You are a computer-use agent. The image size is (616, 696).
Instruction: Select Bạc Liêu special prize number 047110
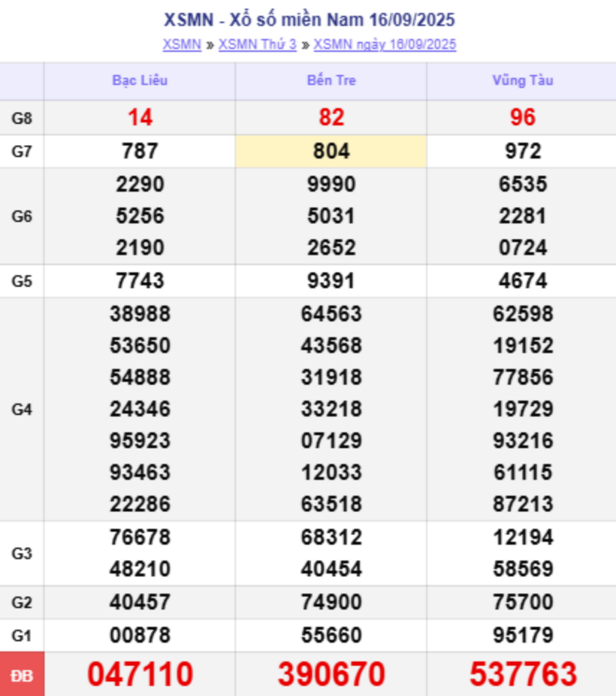coord(140,674)
